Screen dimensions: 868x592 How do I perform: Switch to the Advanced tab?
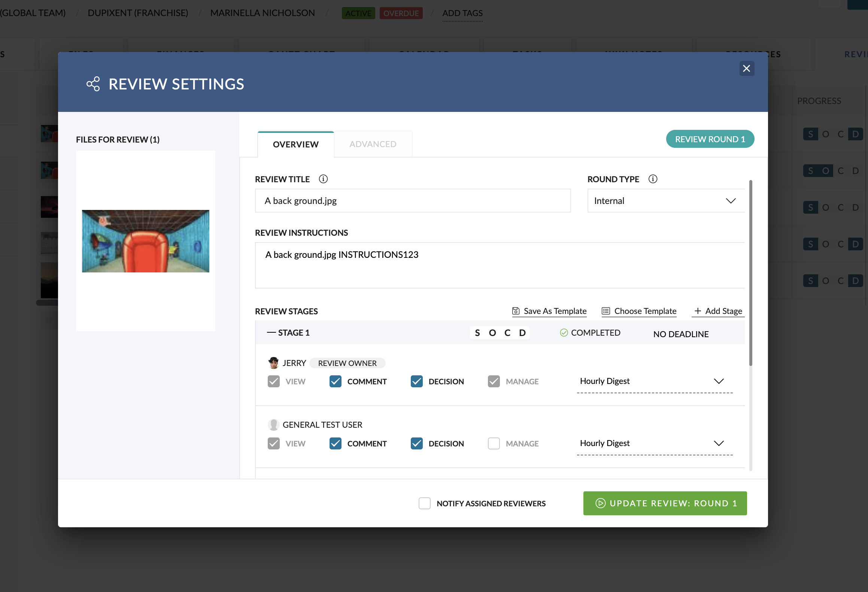point(373,144)
